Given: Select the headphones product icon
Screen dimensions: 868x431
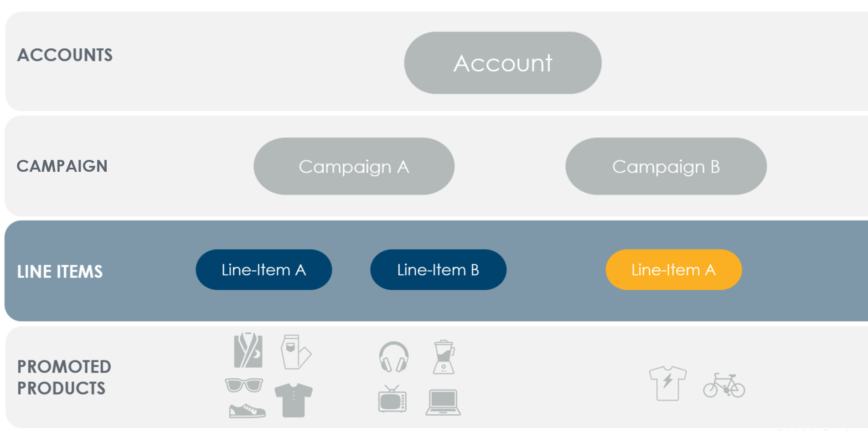Looking at the screenshot, I should pos(394,357).
